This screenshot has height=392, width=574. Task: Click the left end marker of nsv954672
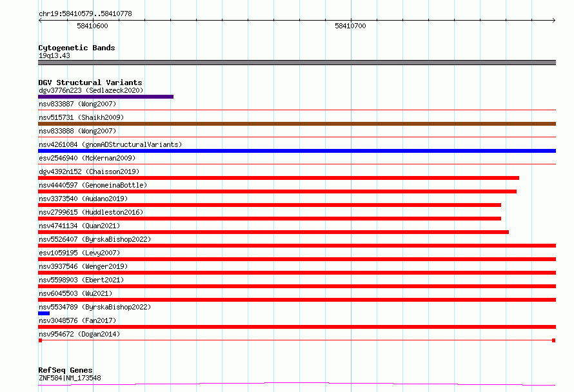coord(40,340)
